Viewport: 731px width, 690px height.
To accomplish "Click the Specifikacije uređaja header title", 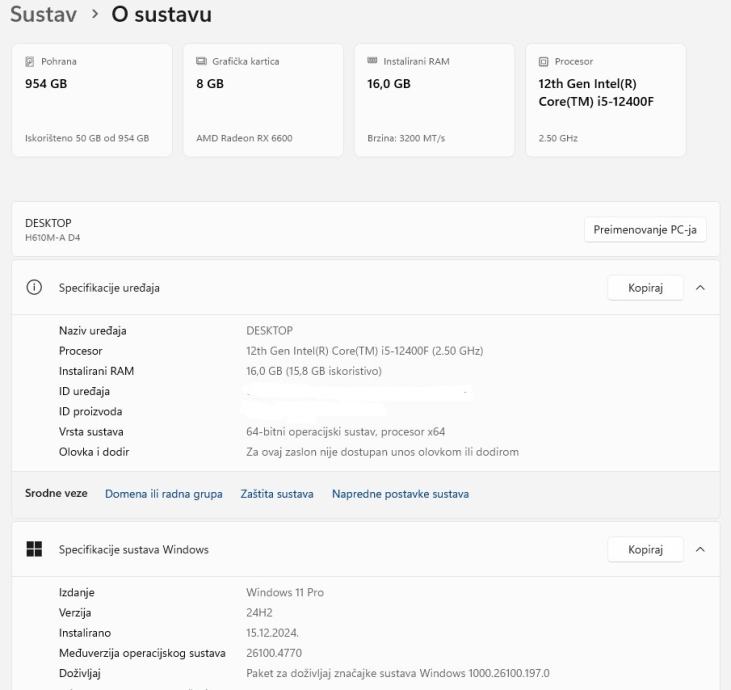I will pos(109,288).
